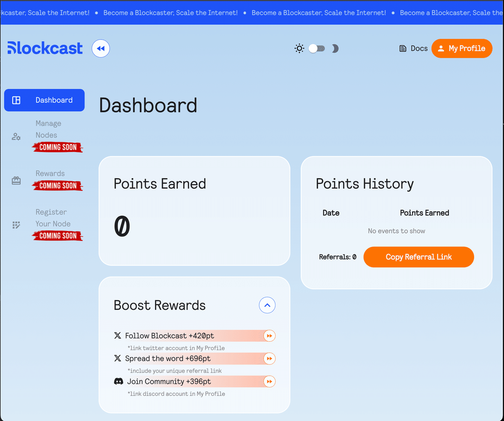
Task: Click the Manage Nodes icon
Action: click(x=16, y=136)
